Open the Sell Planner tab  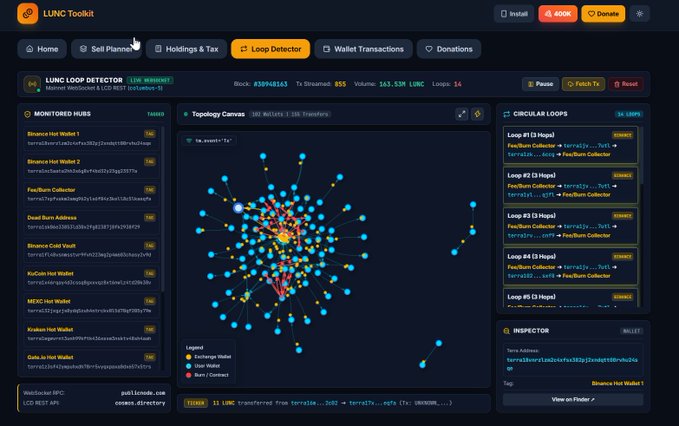pyautogui.click(x=106, y=49)
